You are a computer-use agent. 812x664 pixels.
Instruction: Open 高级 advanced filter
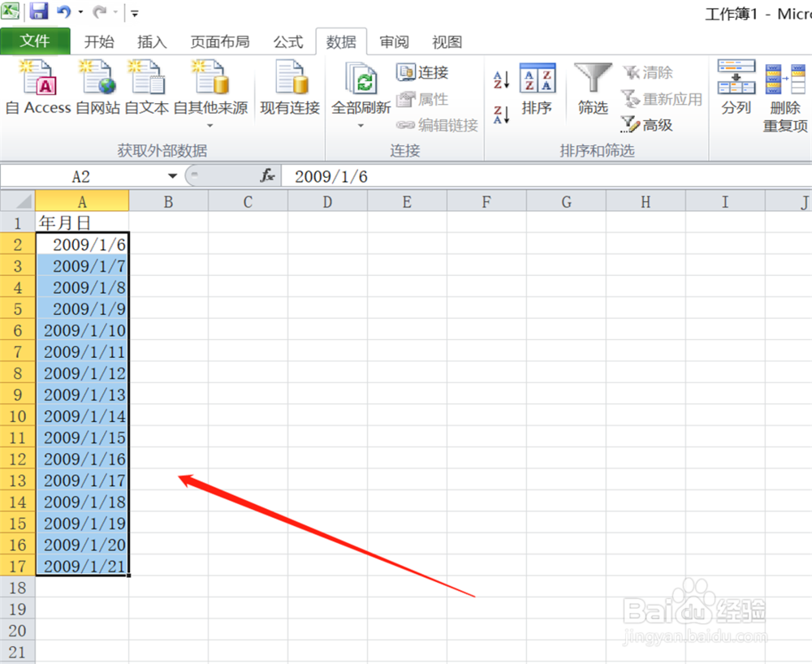tap(647, 124)
